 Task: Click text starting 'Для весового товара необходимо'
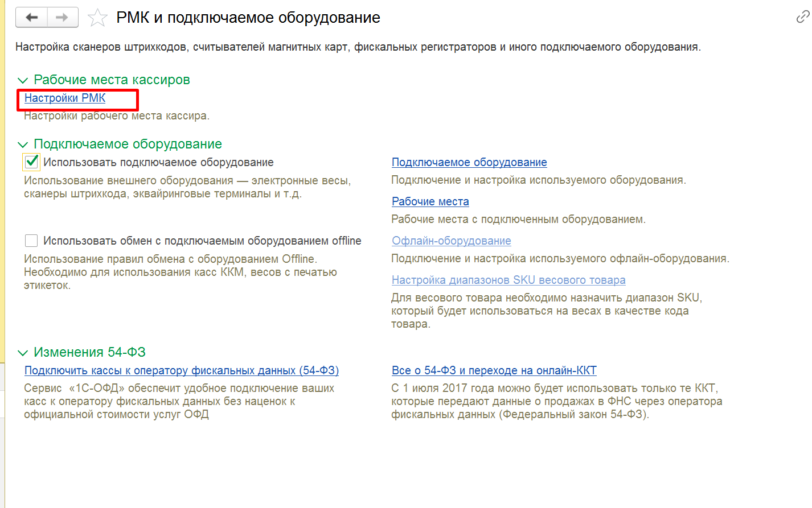[547, 311]
